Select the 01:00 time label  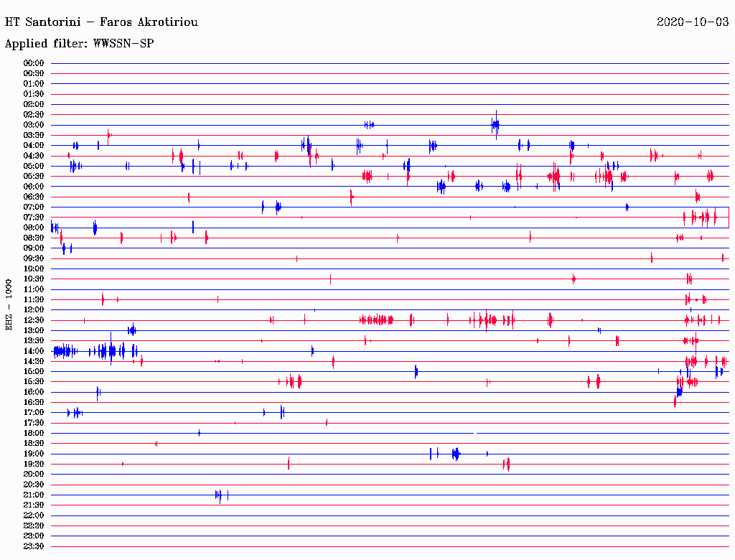[33, 84]
